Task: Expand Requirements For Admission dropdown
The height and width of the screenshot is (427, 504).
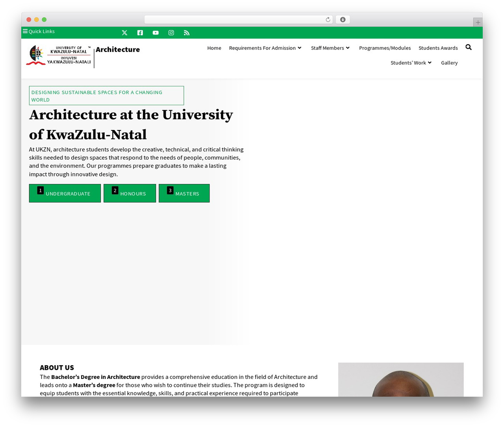Action: tap(265, 48)
